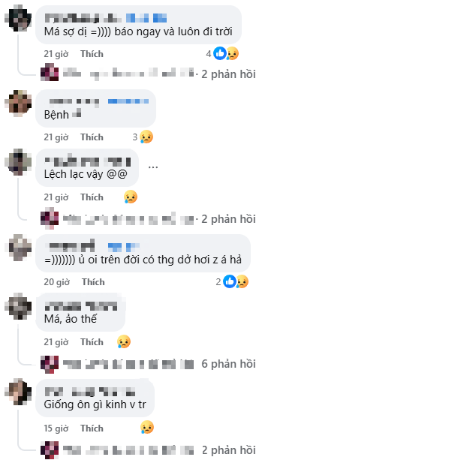Click Thích under the 20 giờ comment
Image resolution: width=476 pixels, height=460 pixels.
click(x=93, y=282)
